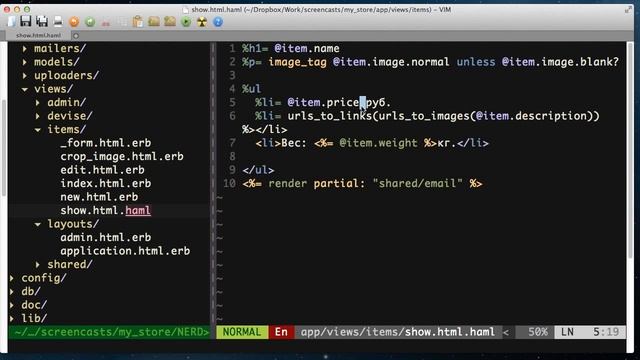640x360 pixels.
Task: Select _form.html.erb in the file tree
Action: [x=106, y=143]
